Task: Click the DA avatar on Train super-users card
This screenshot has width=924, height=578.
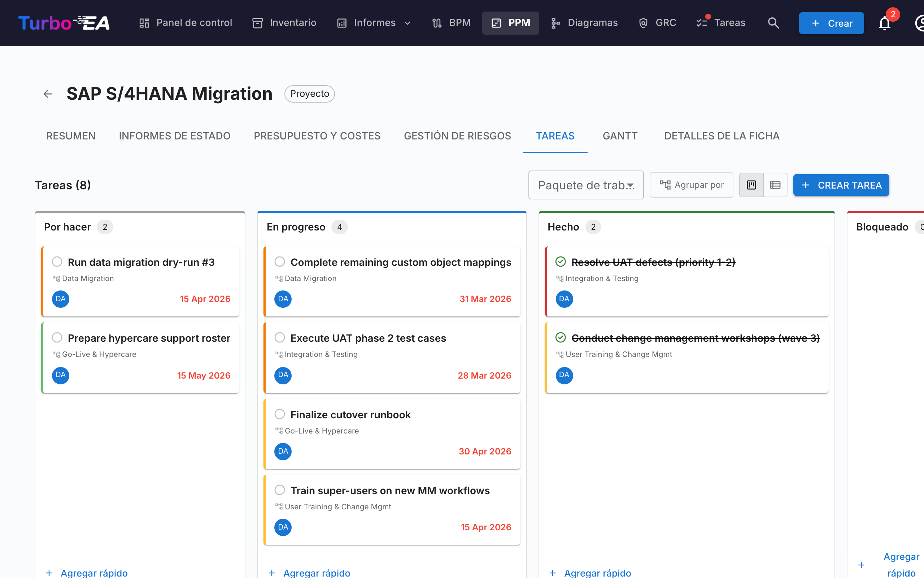Action: 283,527
